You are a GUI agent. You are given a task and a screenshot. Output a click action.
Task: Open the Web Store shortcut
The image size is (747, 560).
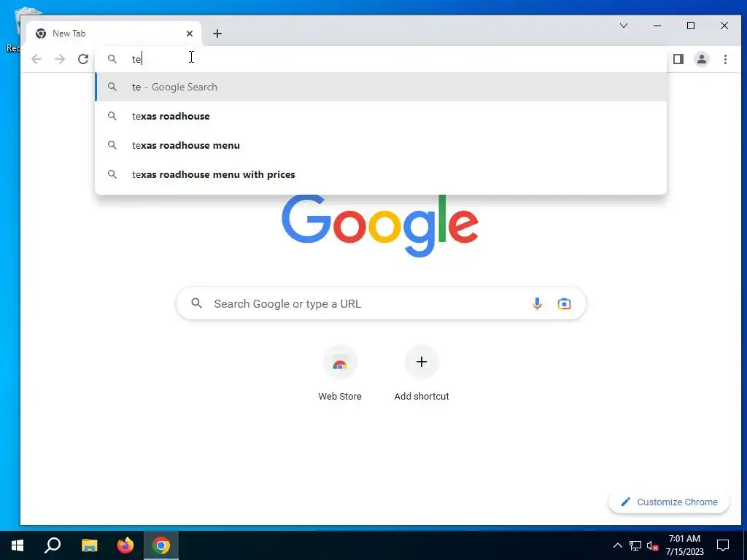(340, 373)
